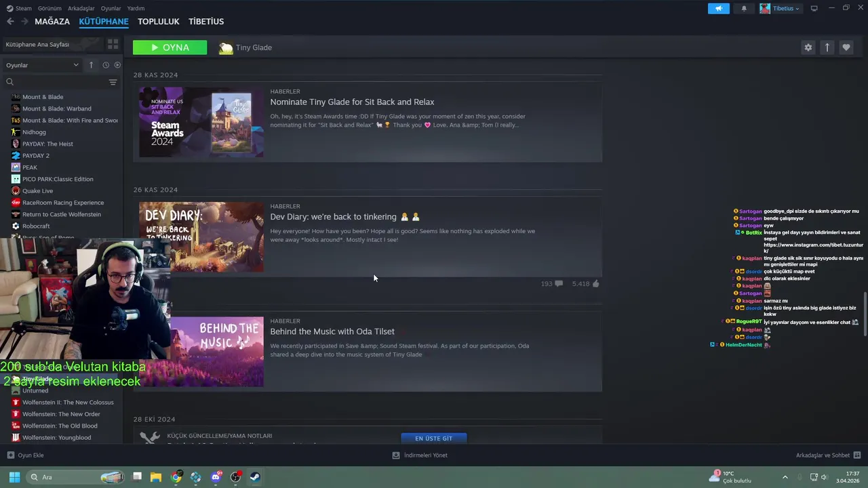Open the notifications bell
This screenshot has height=488, width=868.
point(744,8)
